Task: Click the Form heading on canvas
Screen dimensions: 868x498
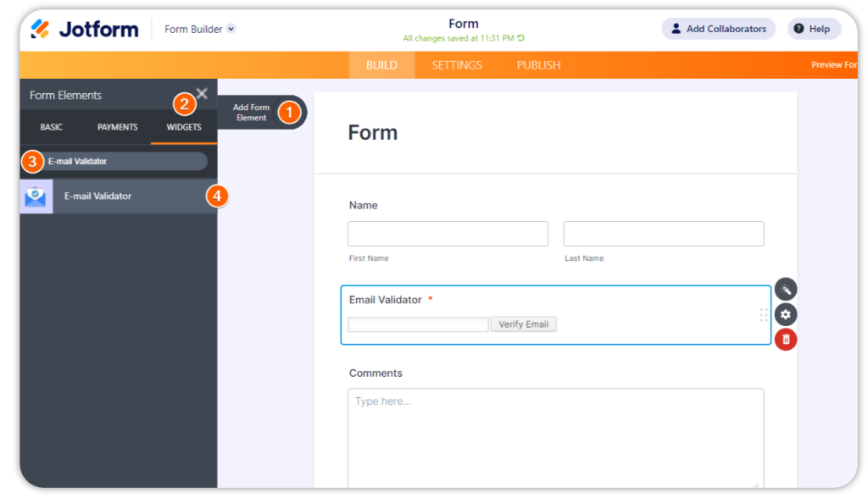Action: (x=373, y=133)
